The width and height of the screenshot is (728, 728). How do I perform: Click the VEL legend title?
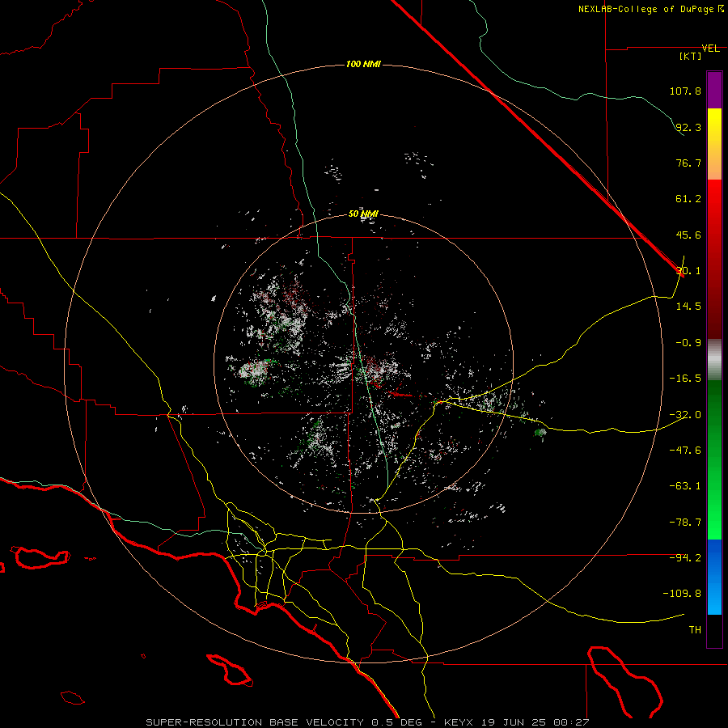710,49
